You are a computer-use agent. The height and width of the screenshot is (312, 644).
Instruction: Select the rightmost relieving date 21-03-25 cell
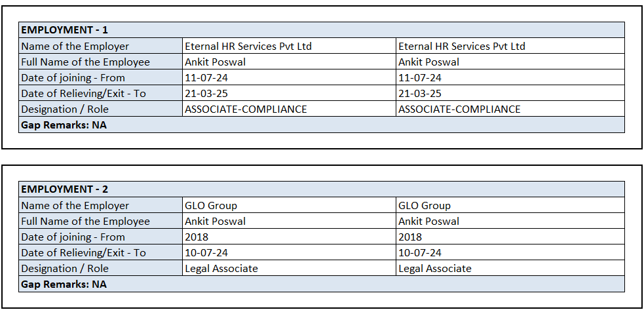[420, 94]
